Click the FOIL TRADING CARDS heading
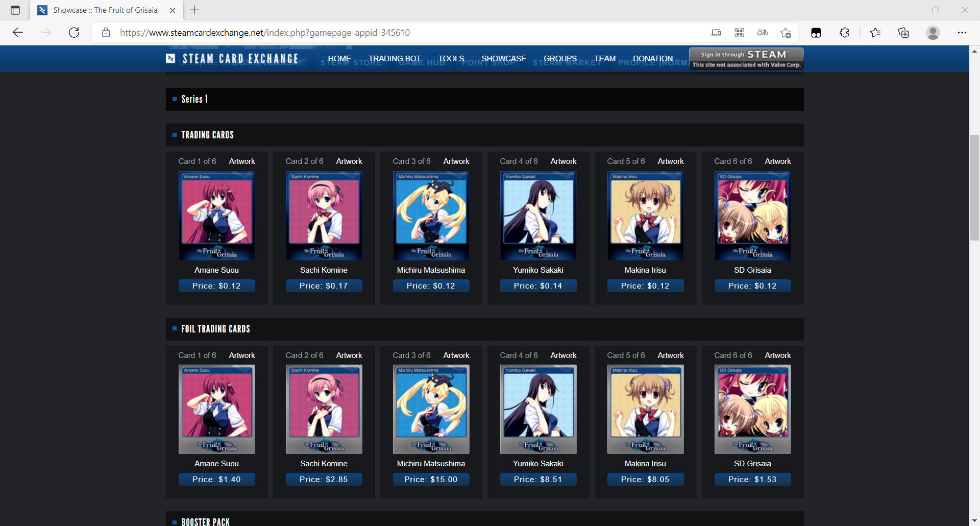The height and width of the screenshot is (526, 980). 215,329
